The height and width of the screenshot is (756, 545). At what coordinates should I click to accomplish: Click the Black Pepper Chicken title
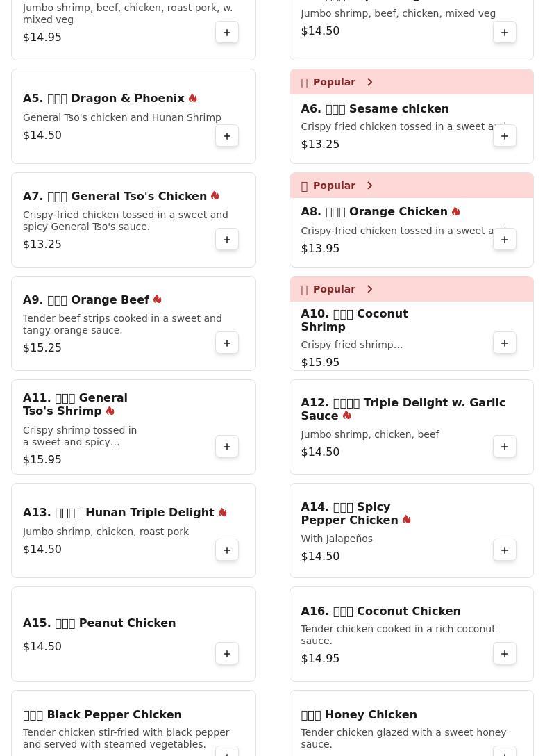coord(102,715)
